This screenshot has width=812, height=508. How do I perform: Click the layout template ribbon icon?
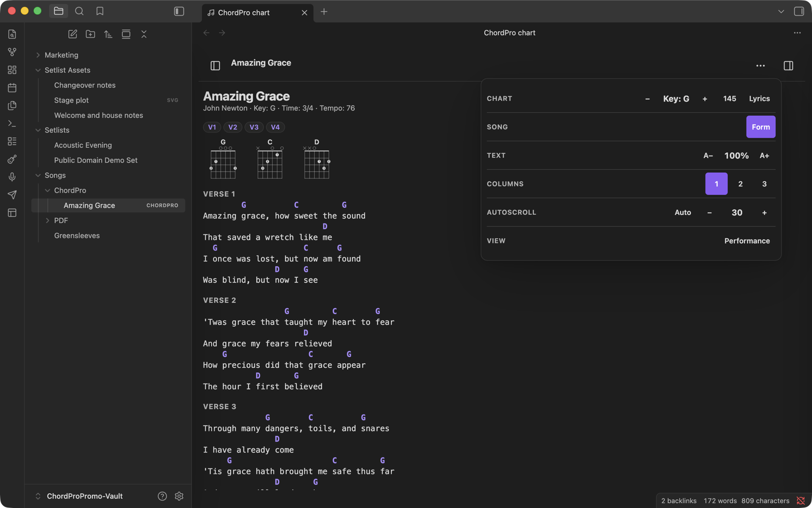point(12,213)
